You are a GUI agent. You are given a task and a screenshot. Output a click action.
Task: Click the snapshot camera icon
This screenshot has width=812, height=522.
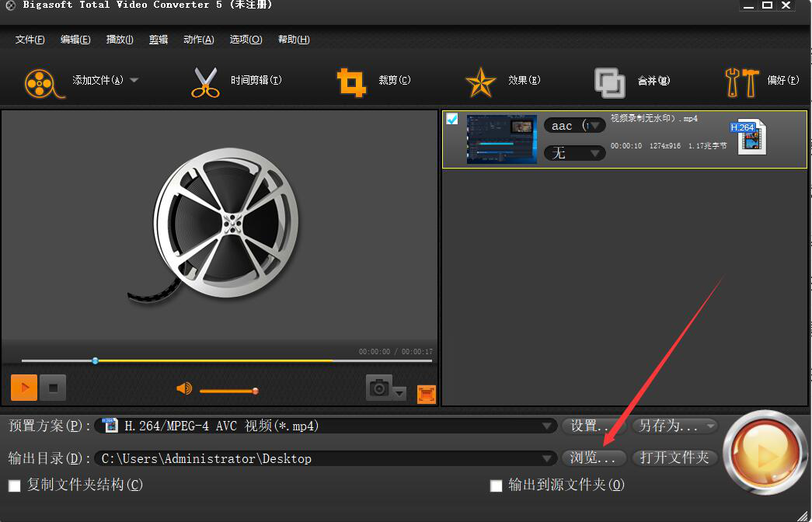click(x=379, y=388)
